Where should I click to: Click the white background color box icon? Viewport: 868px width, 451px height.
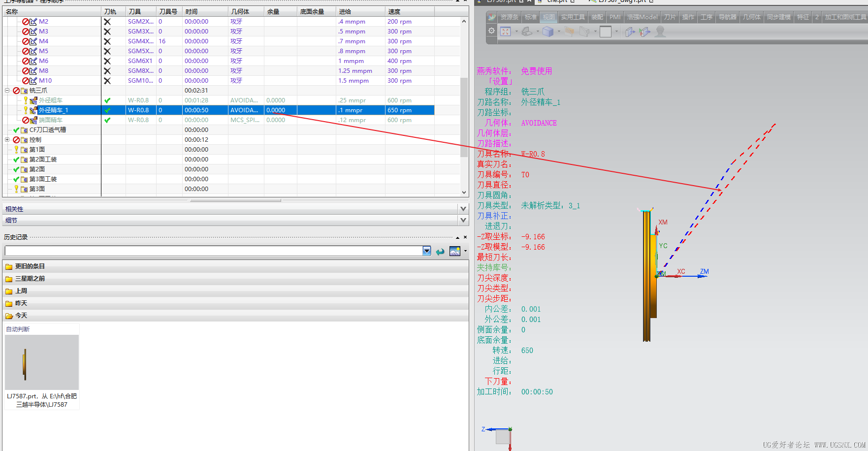[606, 32]
